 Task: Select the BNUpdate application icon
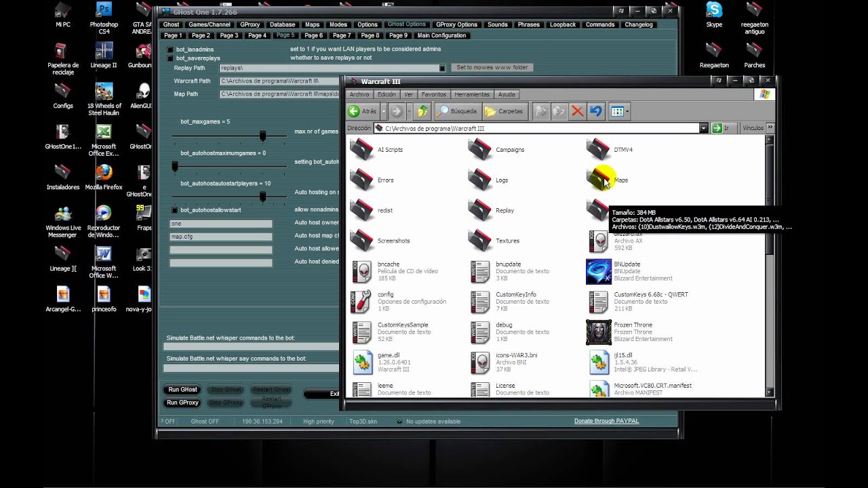[599, 271]
